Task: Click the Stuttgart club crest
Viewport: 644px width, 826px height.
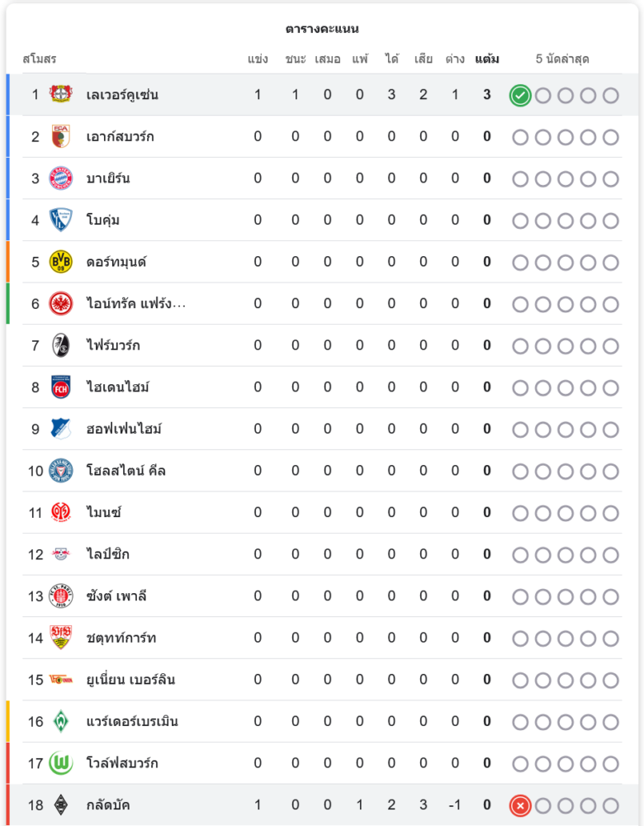Action: (x=60, y=638)
